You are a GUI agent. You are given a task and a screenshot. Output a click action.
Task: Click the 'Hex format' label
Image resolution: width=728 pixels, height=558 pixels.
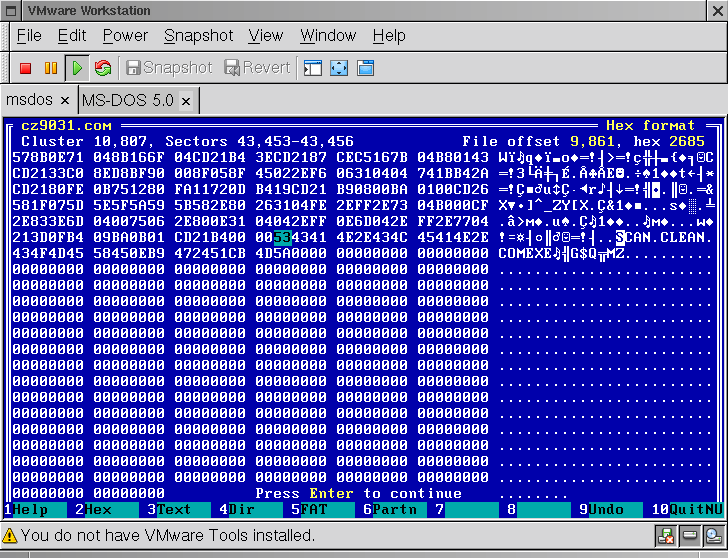650,125
